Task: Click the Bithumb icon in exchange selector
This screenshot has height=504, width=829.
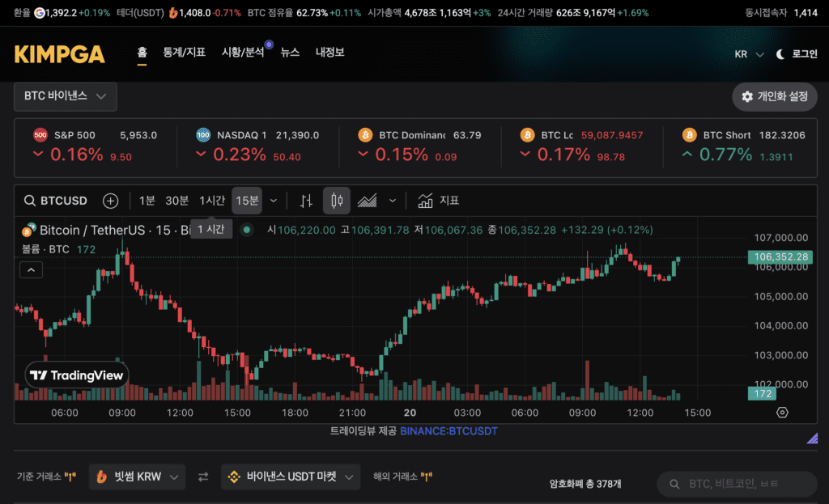Action: [x=102, y=477]
